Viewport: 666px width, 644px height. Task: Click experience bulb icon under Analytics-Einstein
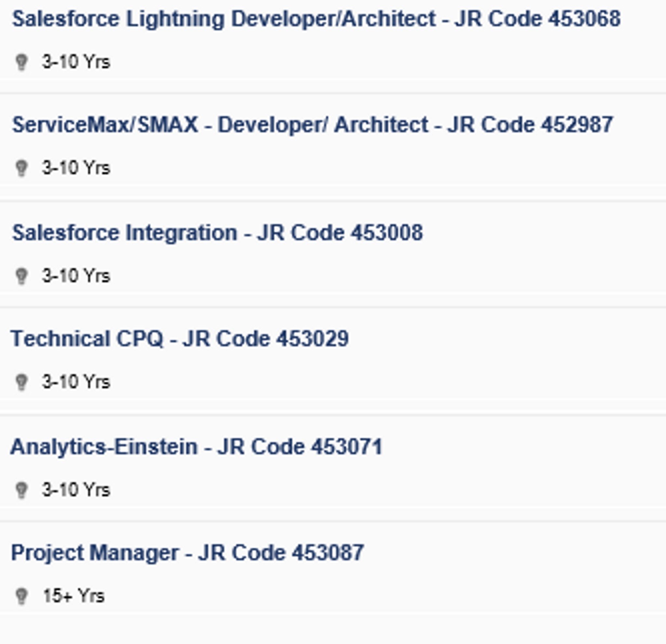coord(21,490)
